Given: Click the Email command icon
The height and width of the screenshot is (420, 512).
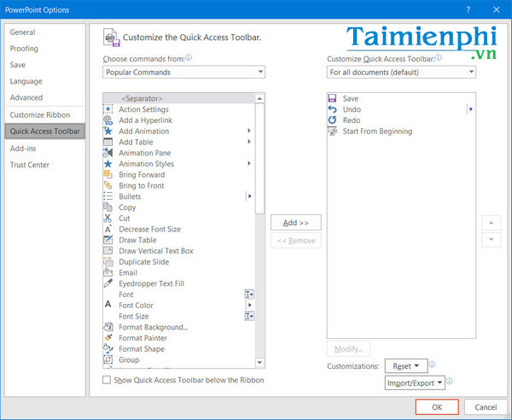Looking at the screenshot, I should (x=108, y=272).
